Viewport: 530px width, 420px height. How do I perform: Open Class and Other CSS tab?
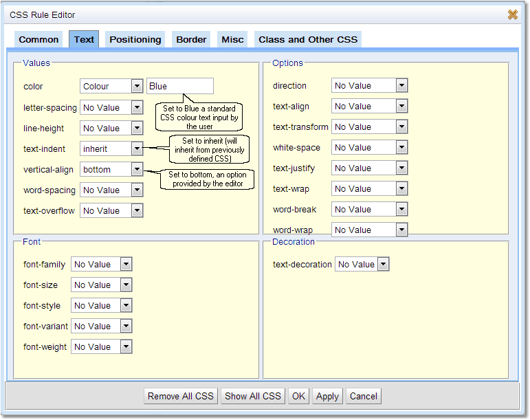(x=308, y=40)
